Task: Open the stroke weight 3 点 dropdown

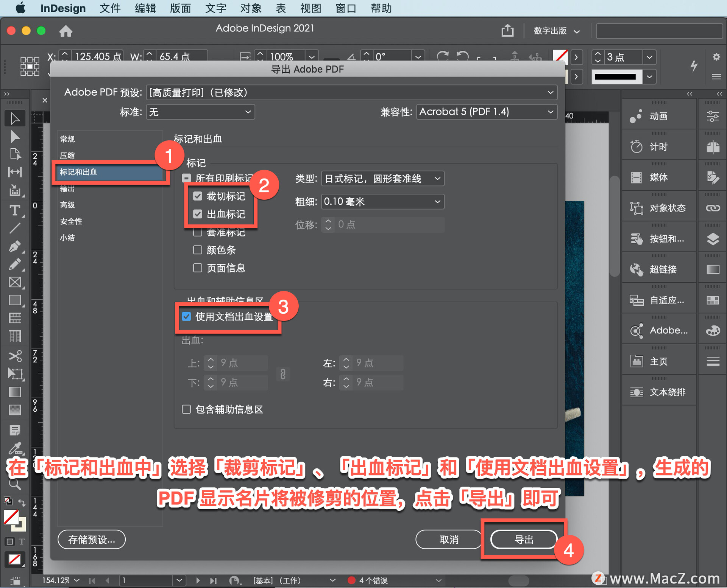Action: (649, 57)
